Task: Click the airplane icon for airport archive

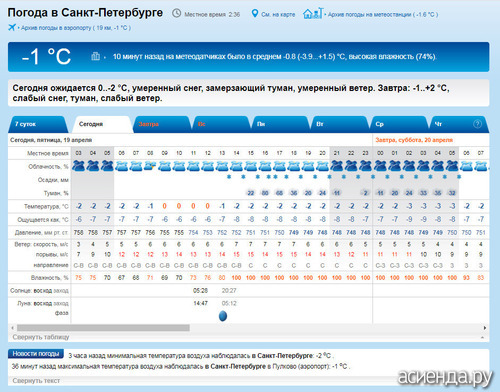Action: pos(12,27)
